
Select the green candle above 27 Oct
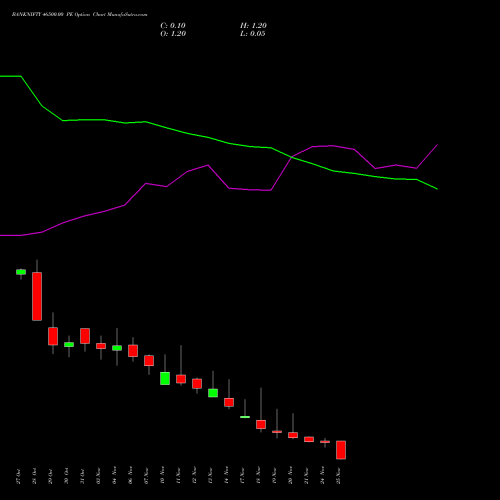21,272
